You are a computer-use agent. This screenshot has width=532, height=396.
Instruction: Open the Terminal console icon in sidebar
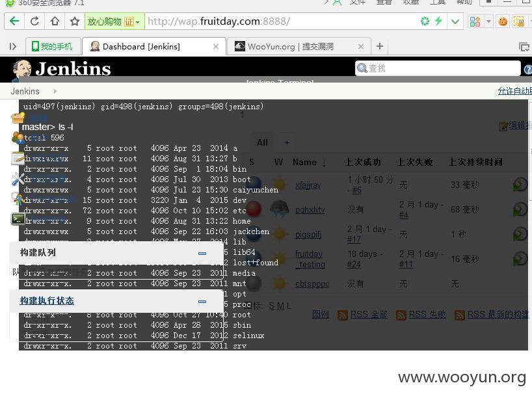point(18,219)
